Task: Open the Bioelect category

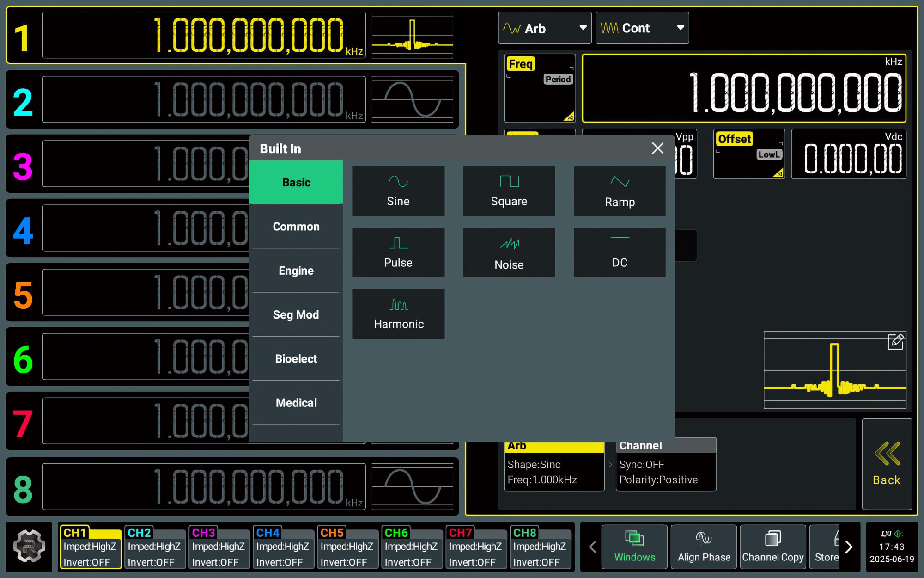Action: (x=296, y=359)
